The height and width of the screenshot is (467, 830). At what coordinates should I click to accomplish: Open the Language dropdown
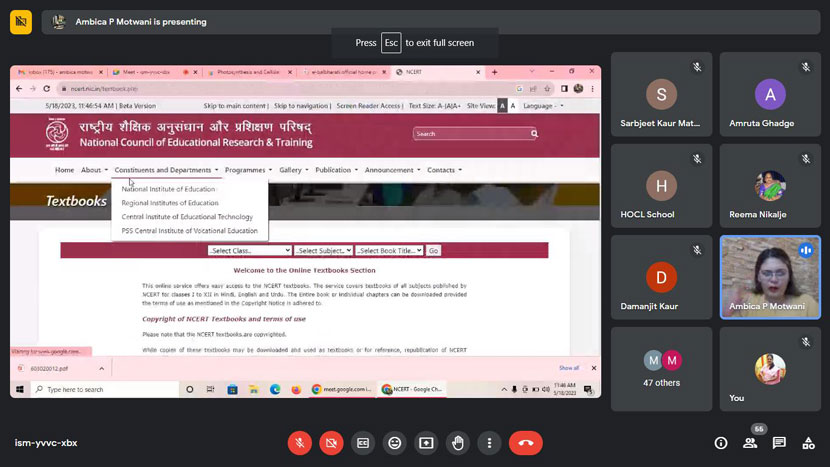543,106
